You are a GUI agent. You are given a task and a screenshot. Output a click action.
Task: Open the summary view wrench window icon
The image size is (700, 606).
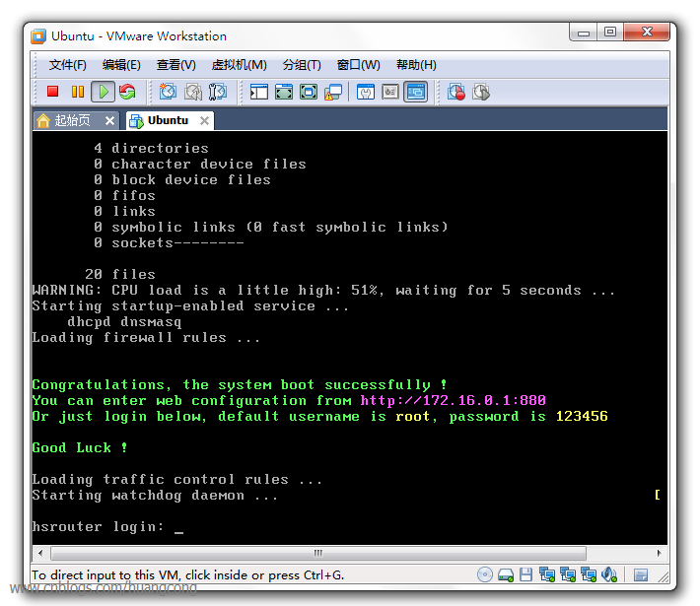(366, 92)
